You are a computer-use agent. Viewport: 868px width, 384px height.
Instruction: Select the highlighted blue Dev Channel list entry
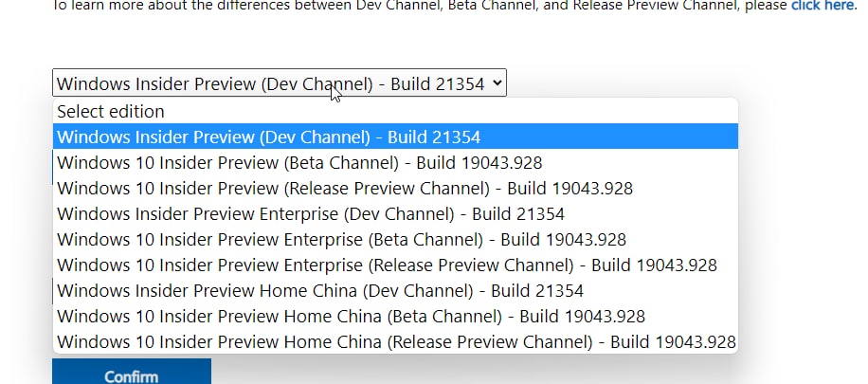[x=395, y=137]
